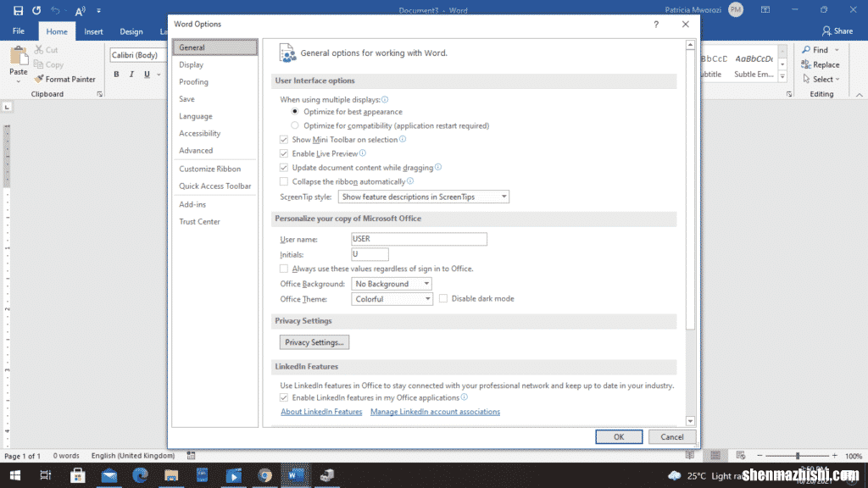Screen dimensions: 868x488
Task: Click the info icon beside Enable Live Preview
Action: pos(363,153)
